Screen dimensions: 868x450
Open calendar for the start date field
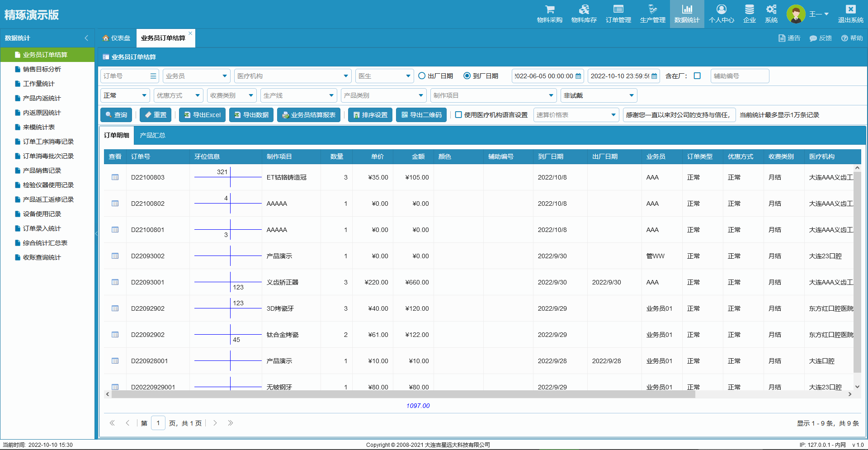(x=578, y=76)
